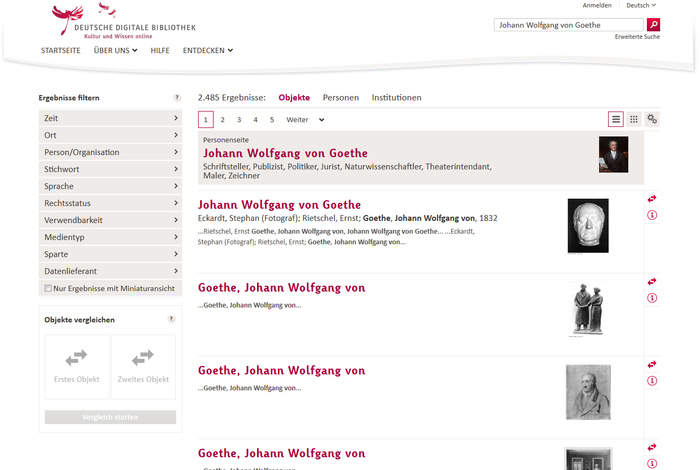Viewport: 700px width, 470px height.
Task: Expand the Ort filter
Action: click(110, 135)
